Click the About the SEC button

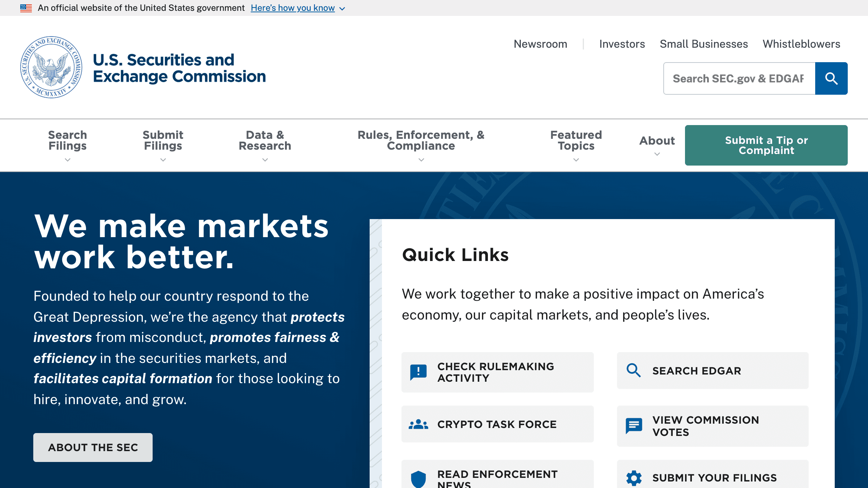[93, 448]
